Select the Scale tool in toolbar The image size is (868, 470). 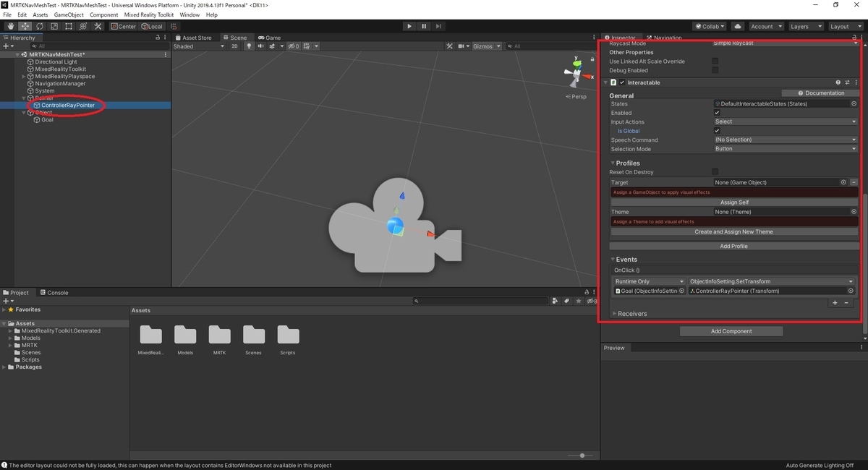pos(54,26)
